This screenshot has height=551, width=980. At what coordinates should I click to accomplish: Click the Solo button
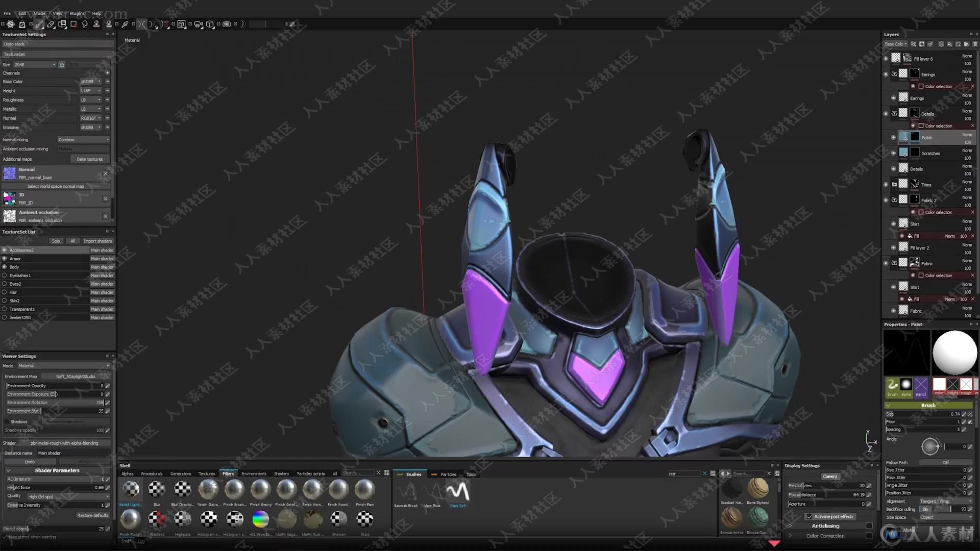(x=56, y=241)
